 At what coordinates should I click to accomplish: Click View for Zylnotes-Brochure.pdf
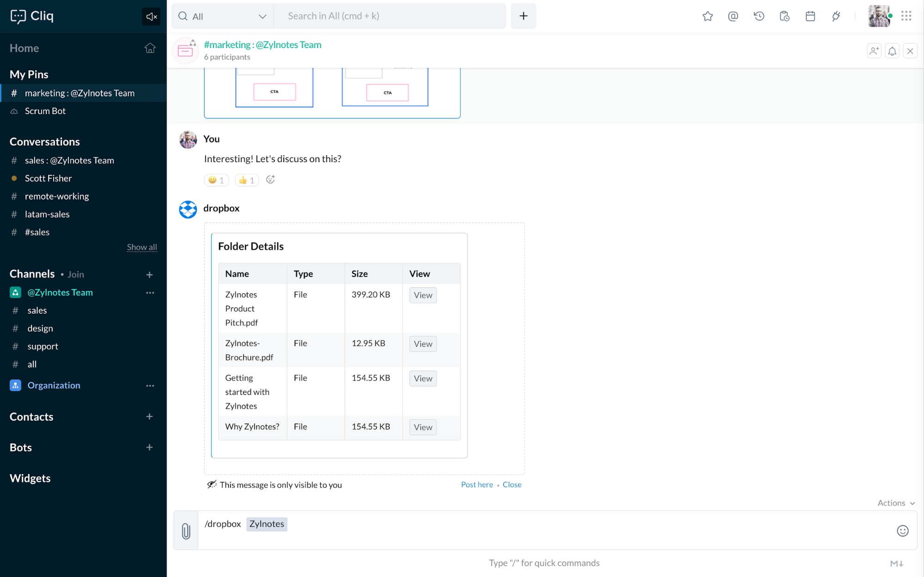tap(422, 344)
